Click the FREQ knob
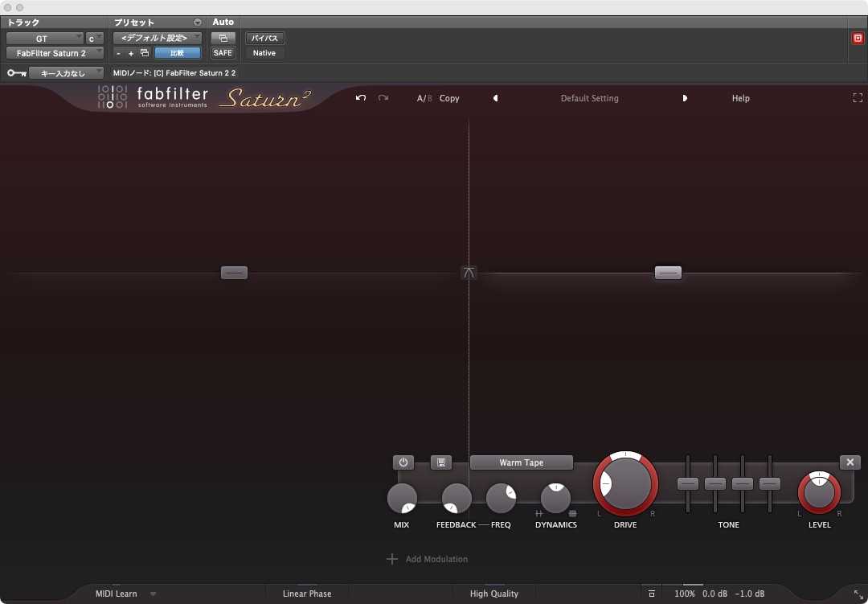868x604 pixels. [501, 498]
